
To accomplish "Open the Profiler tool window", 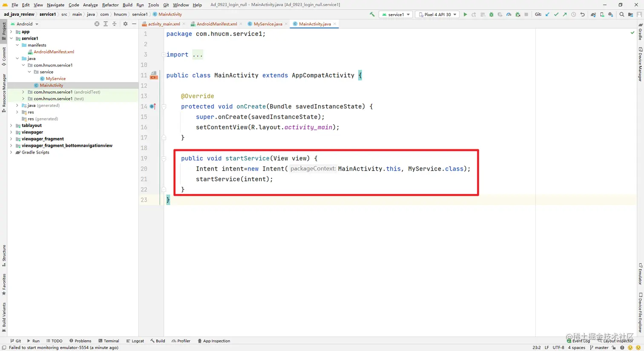I will coord(181,341).
